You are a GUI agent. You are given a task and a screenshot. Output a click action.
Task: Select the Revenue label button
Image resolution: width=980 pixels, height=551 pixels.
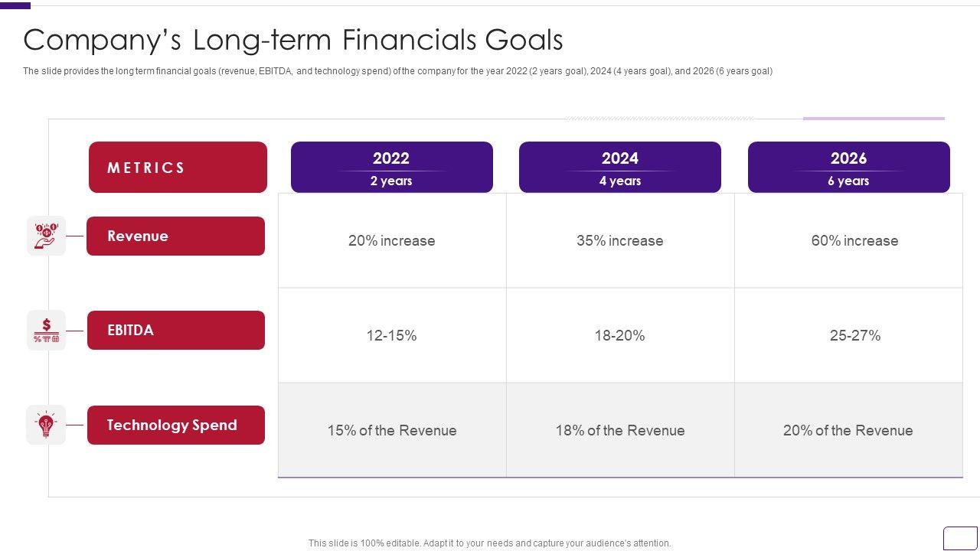tap(175, 236)
